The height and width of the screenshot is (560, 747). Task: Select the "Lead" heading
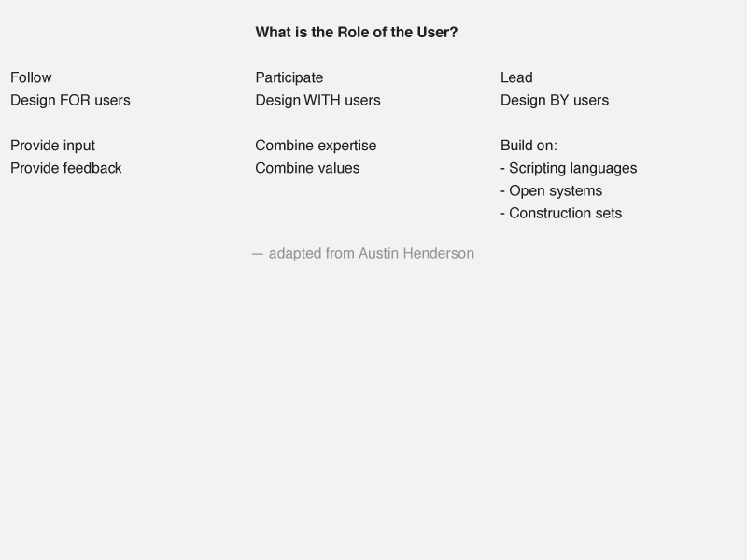516,77
